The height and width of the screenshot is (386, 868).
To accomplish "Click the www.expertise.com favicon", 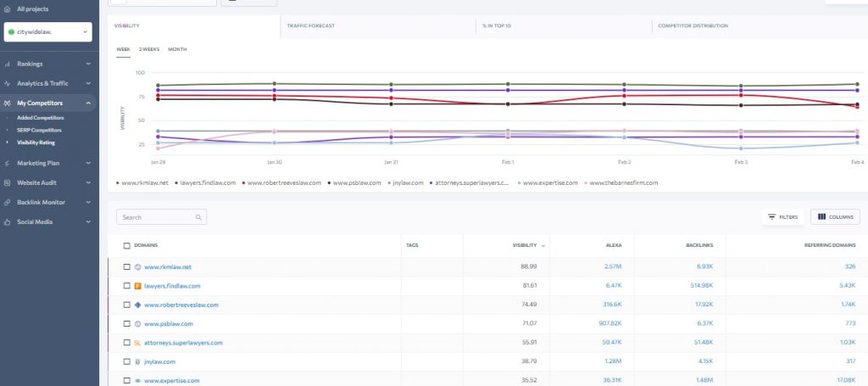I will (x=138, y=380).
